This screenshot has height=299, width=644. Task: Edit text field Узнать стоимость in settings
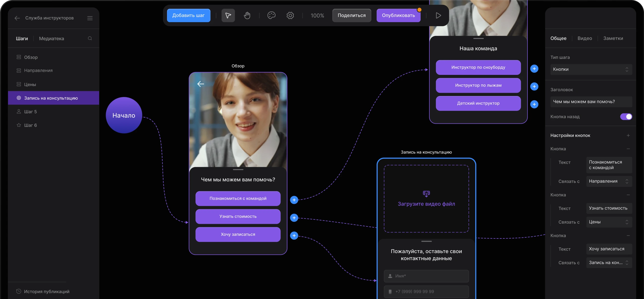609,208
